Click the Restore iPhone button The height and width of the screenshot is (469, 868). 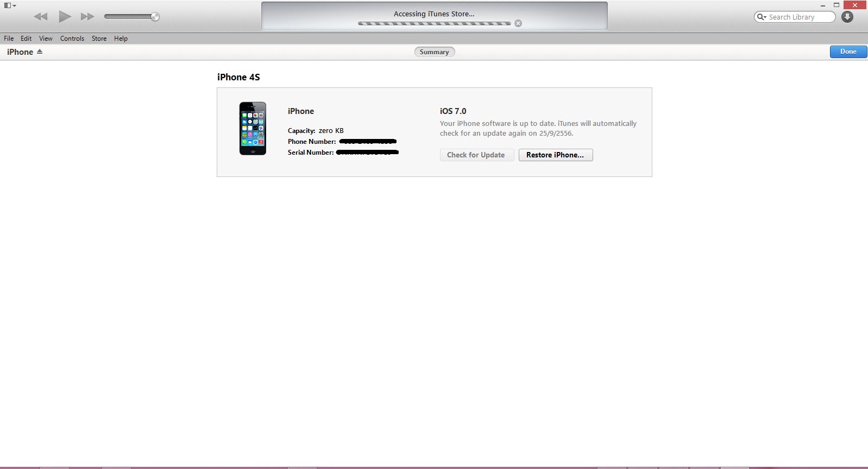click(556, 155)
